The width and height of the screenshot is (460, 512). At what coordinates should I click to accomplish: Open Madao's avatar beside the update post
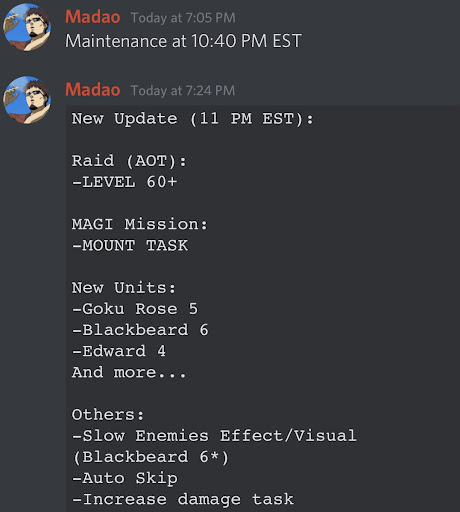pyautogui.click(x=27, y=100)
